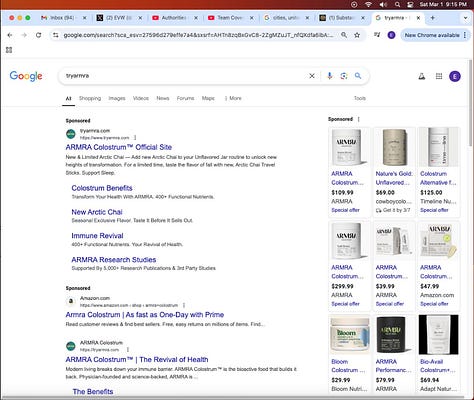
Task: Go to the Google logo homepage
Action: coord(26,76)
